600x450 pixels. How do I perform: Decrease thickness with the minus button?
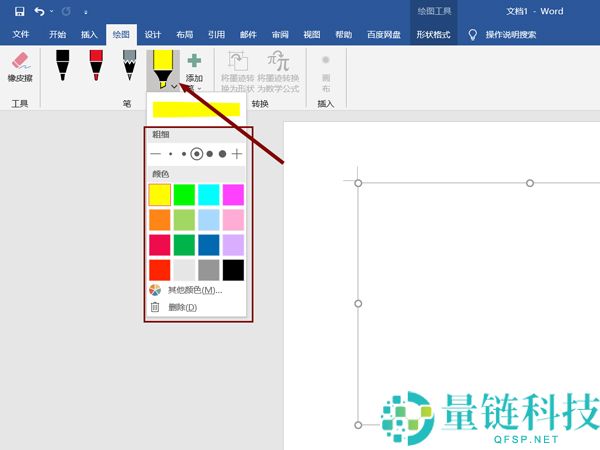coord(155,154)
